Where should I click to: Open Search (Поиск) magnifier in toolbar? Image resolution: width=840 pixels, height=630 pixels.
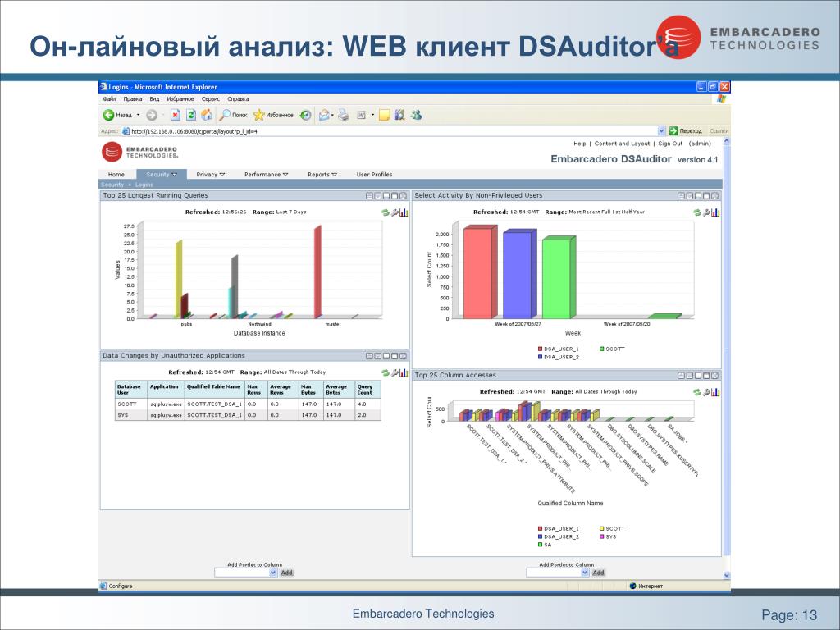tap(234, 115)
